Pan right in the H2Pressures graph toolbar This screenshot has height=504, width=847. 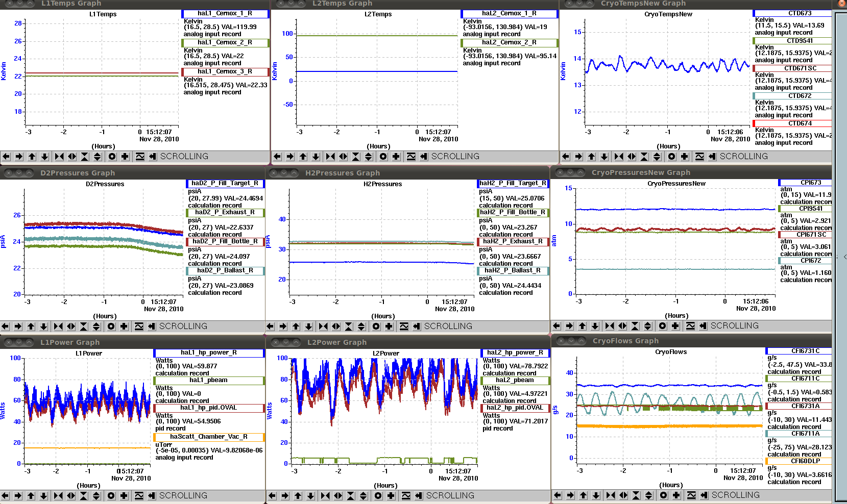click(x=283, y=326)
